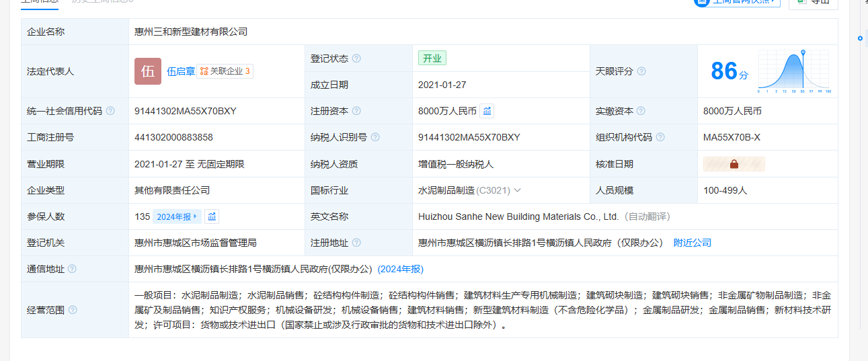Image resolution: width=868 pixels, height=361 pixels.
Task: Open chart icon next to 参保人数 2024年报
Action: [212, 216]
